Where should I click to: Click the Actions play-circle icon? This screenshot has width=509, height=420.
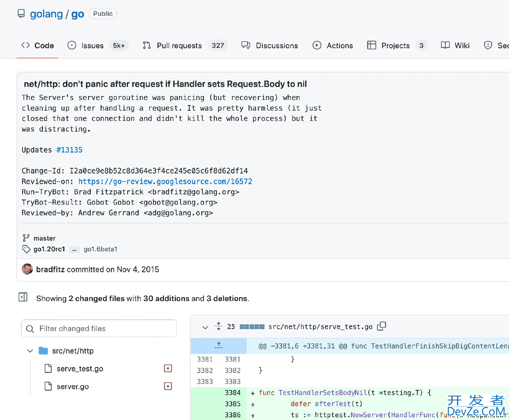point(317,45)
